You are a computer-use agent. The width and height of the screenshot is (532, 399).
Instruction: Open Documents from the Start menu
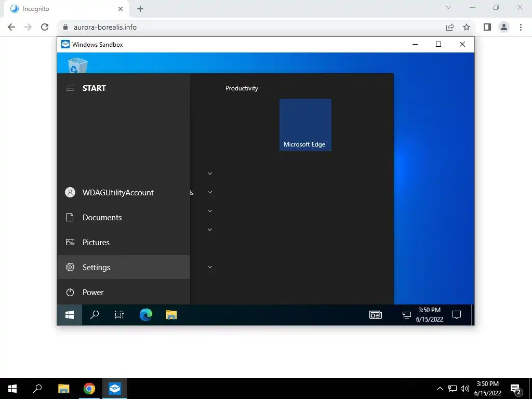(124, 218)
